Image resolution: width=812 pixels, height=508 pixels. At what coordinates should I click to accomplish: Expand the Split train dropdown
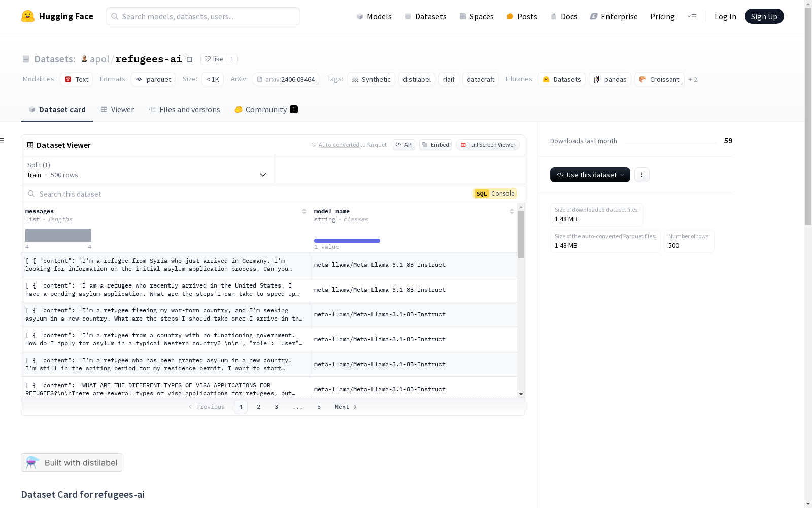(147, 170)
